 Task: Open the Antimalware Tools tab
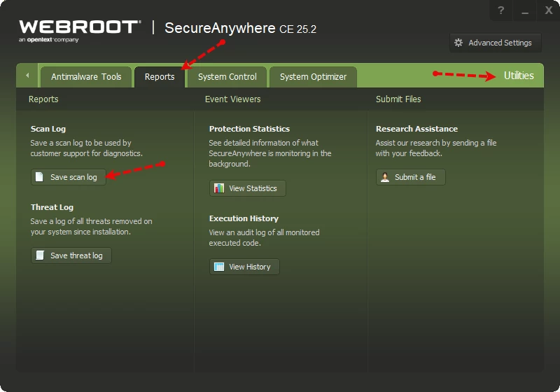click(x=86, y=77)
